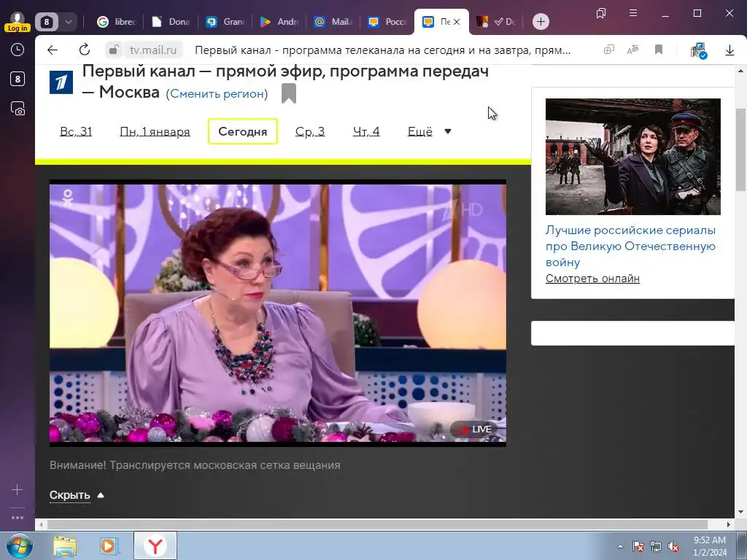This screenshot has height=560, width=747.
Task: Click the copy link icon in address bar
Action: click(609, 50)
